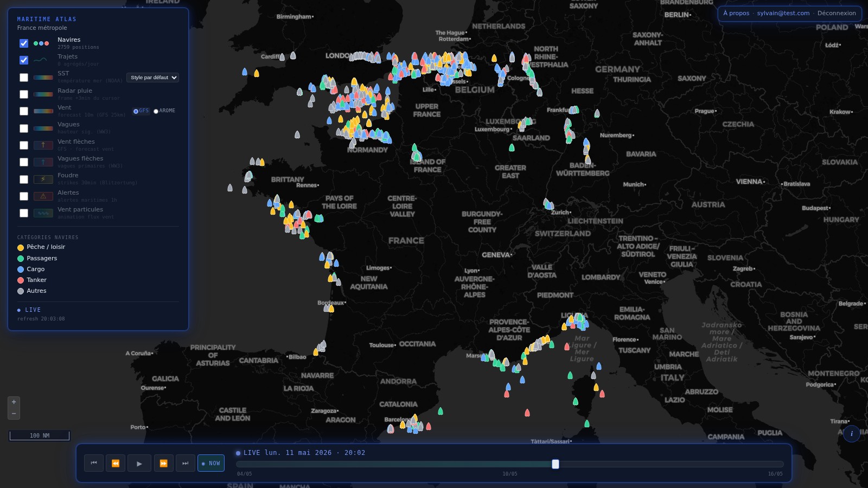Click the Passagers green dot
The width and height of the screenshot is (868, 488).
[21, 259]
